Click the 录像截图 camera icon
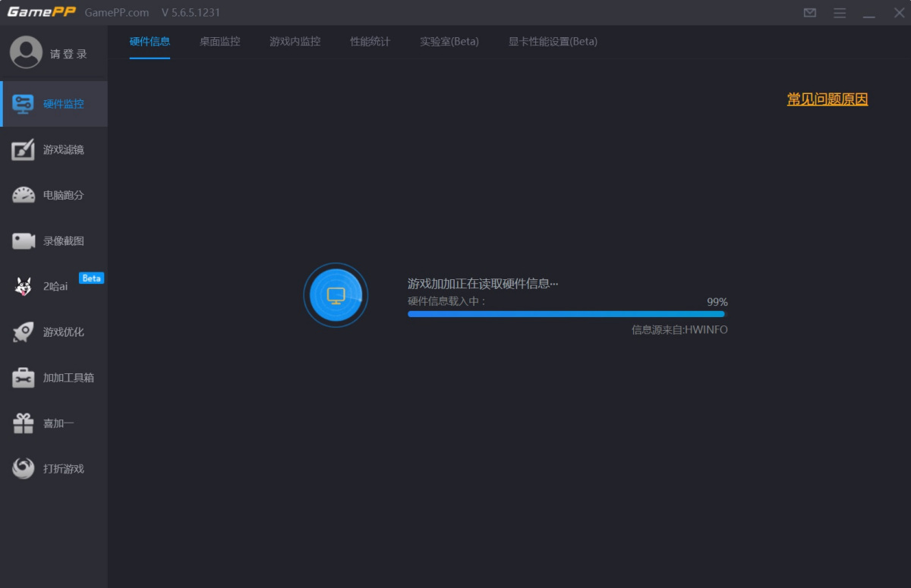The width and height of the screenshot is (911, 588). [x=24, y=241]
